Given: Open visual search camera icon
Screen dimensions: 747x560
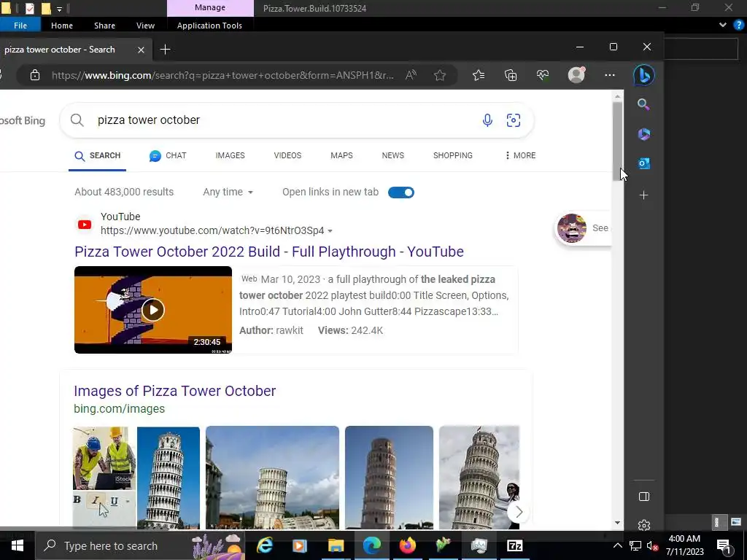Looking at the screenshot, I should 513,120.
